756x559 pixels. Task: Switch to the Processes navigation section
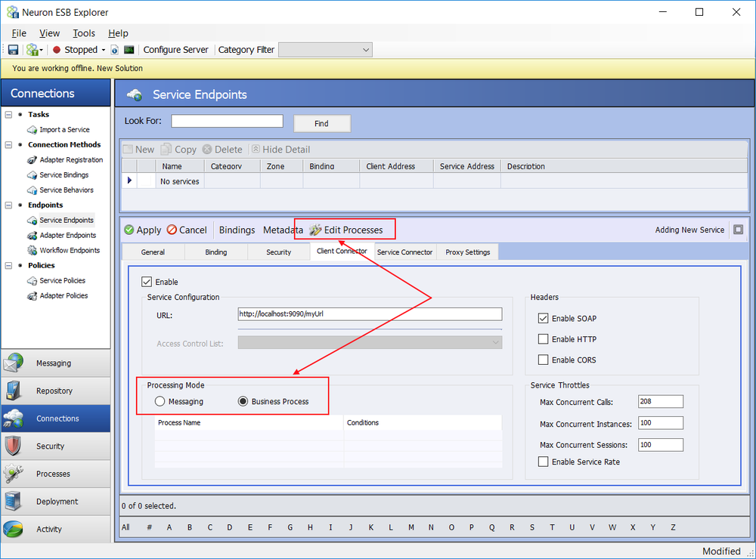coord(55,474)
